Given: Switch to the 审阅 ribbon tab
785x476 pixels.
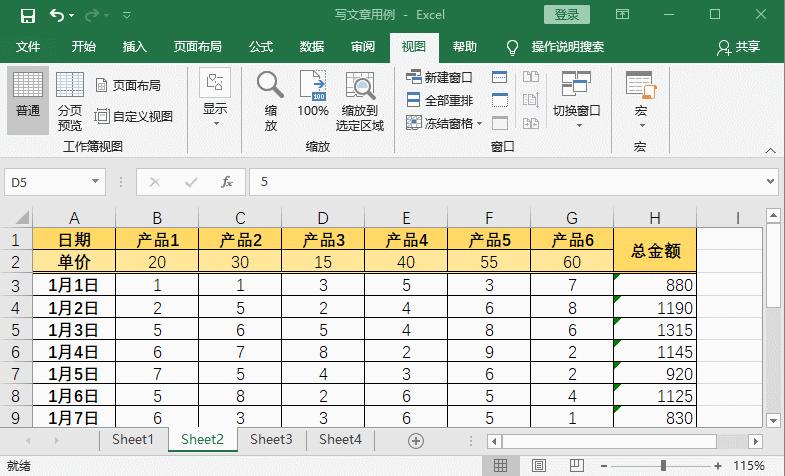Looking at the screenshot, I should point(363,47).
